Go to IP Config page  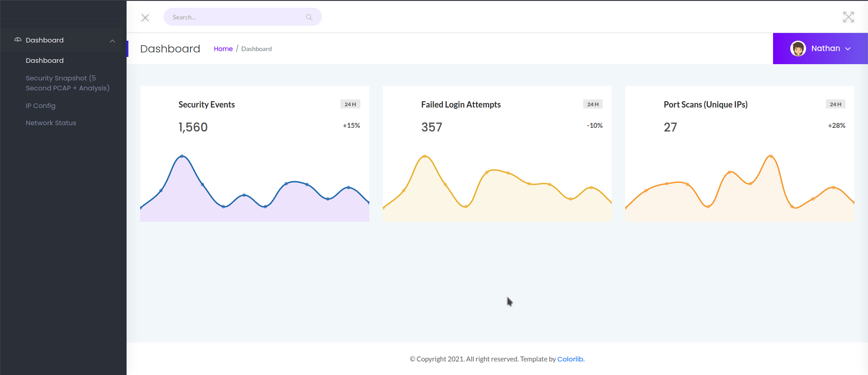(41, 106)
